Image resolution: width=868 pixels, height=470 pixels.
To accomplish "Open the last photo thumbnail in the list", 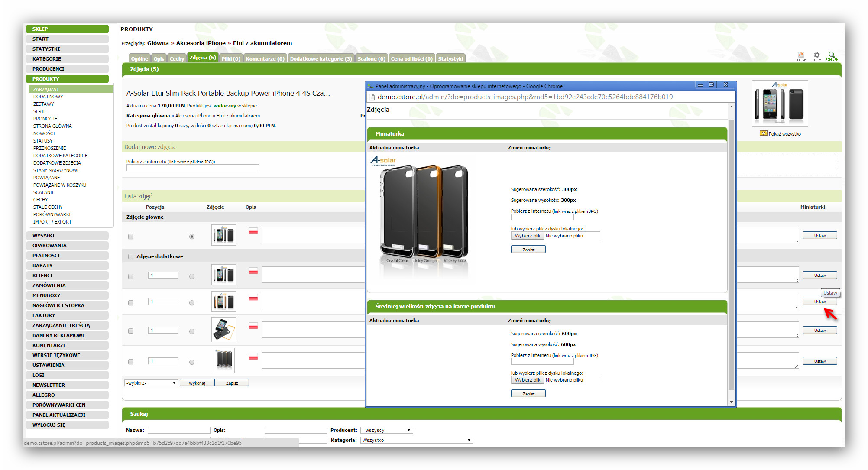I will click(224, 360).
